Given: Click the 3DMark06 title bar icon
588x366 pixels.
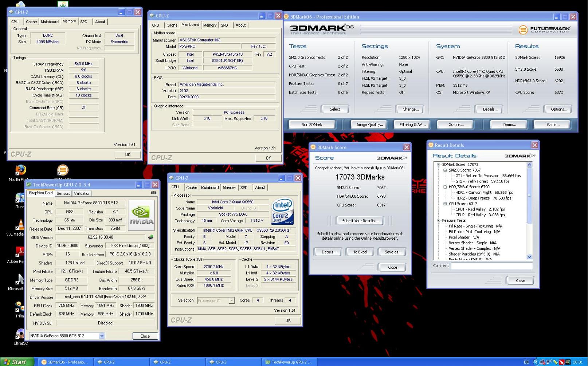Looking at the screenshot, I should (287, 16).
